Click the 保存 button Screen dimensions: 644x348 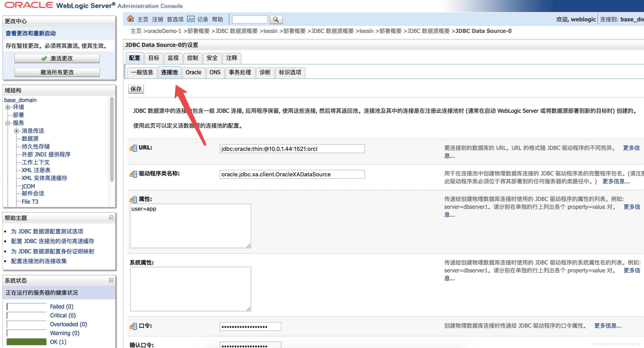[x=137, y=89]
